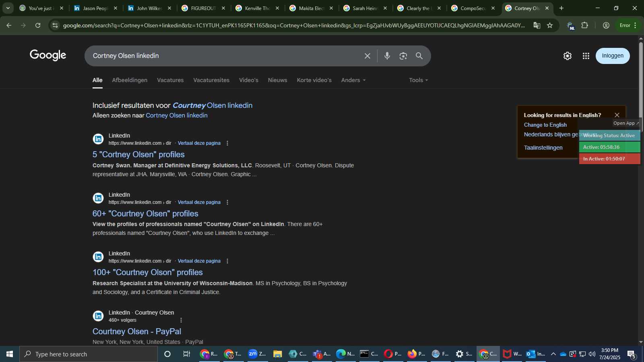Show hidden system tray icons

click(553, 354)
